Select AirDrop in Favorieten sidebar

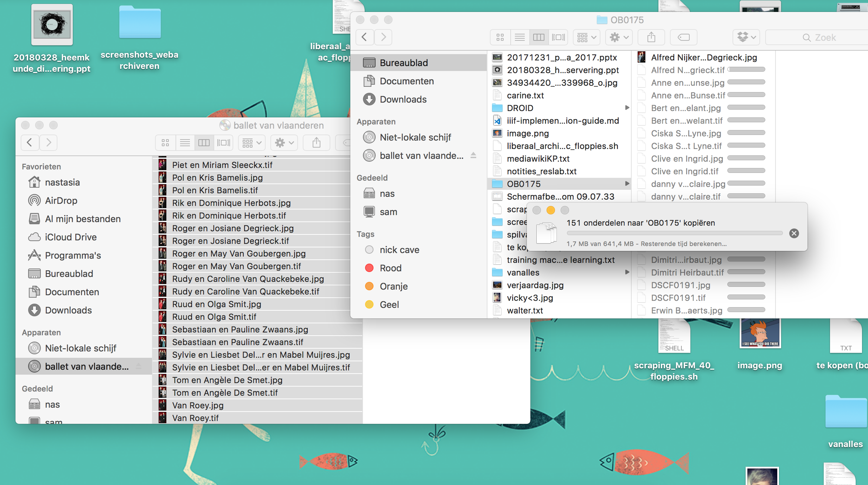pyautogui.click(x=61, y=201)
